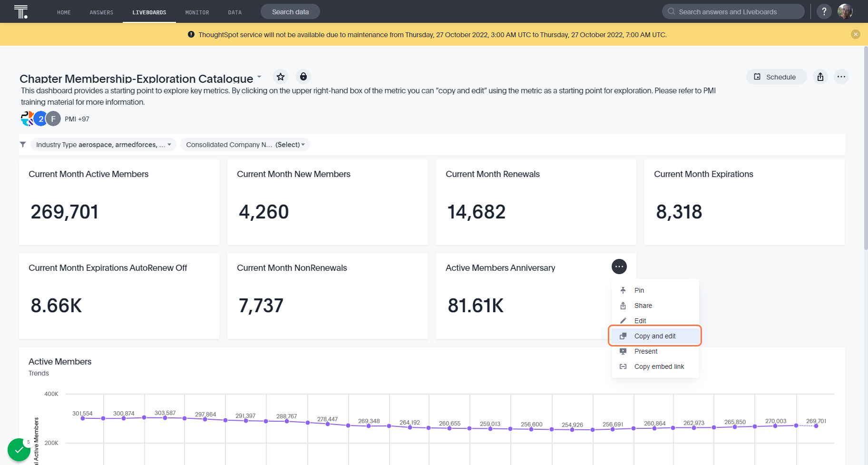Click the 303,587 data point on chart
The image size is (868, 465).
pyautogui.click(x=165, y=418)
